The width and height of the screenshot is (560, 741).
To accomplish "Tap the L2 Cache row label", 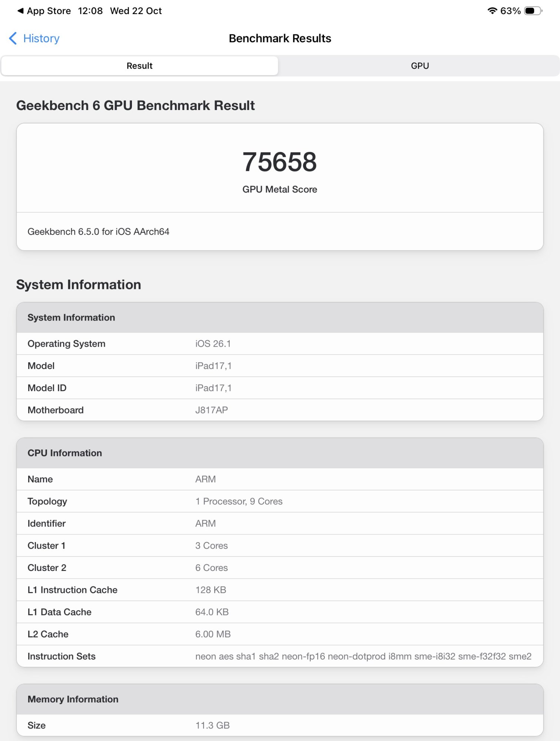I will click(48, 634).
